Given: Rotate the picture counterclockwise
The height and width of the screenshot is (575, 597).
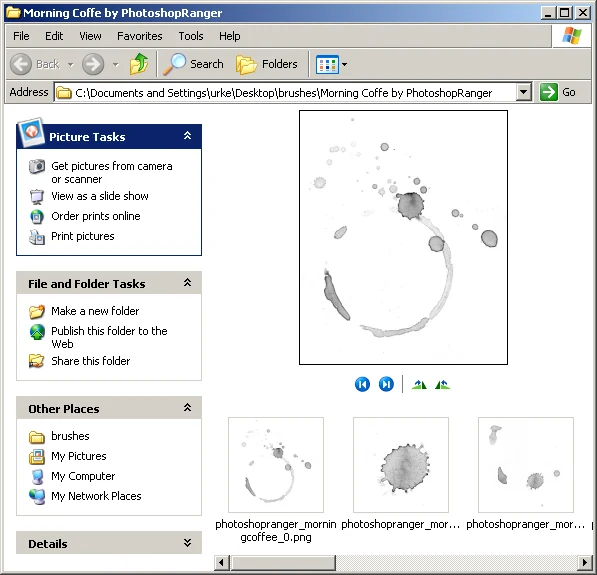Looking at the screenshot, I should [x=442, y=385].
